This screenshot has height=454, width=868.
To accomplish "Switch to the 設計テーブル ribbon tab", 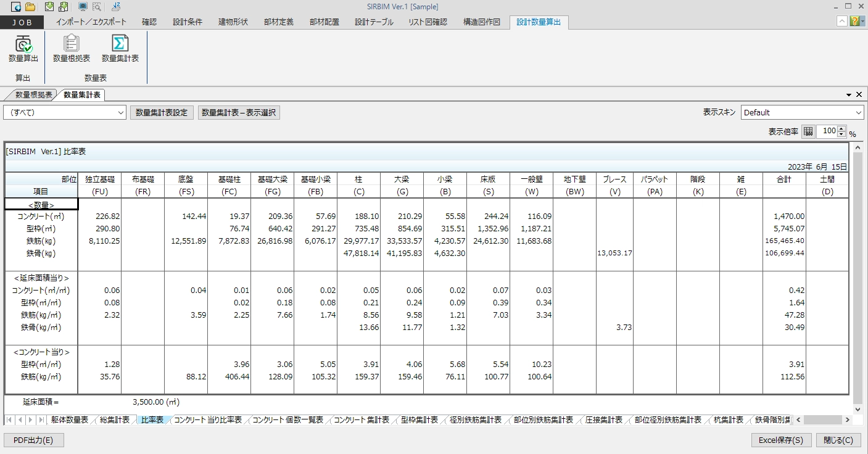I will [x=374, y=22].
